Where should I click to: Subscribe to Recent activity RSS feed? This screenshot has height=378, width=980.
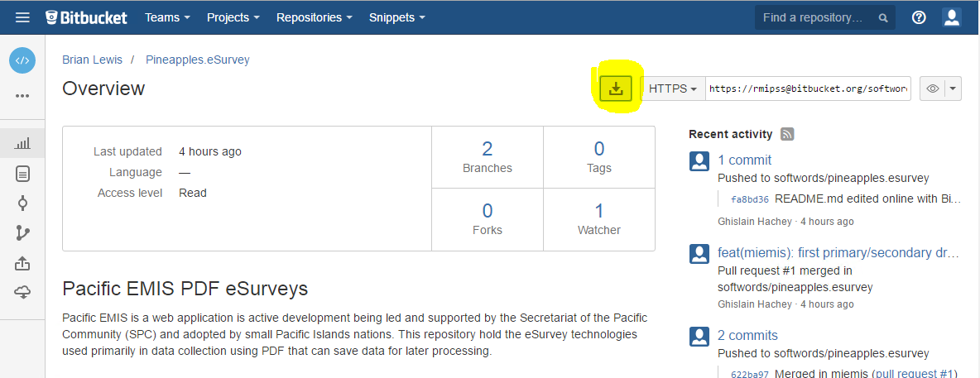pos(787,134)
